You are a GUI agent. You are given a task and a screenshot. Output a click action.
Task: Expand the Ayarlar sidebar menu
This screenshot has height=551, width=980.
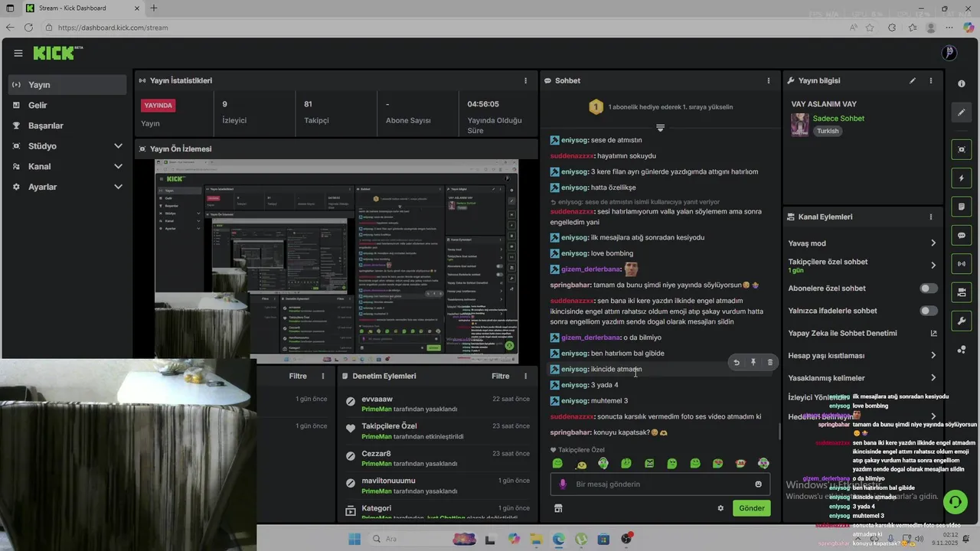[67, 187]
